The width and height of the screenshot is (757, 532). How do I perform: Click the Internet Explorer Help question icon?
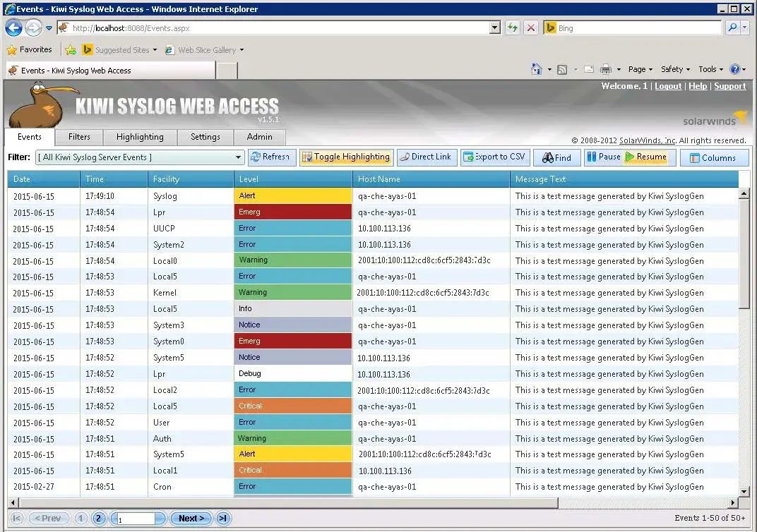click(735, 69)
